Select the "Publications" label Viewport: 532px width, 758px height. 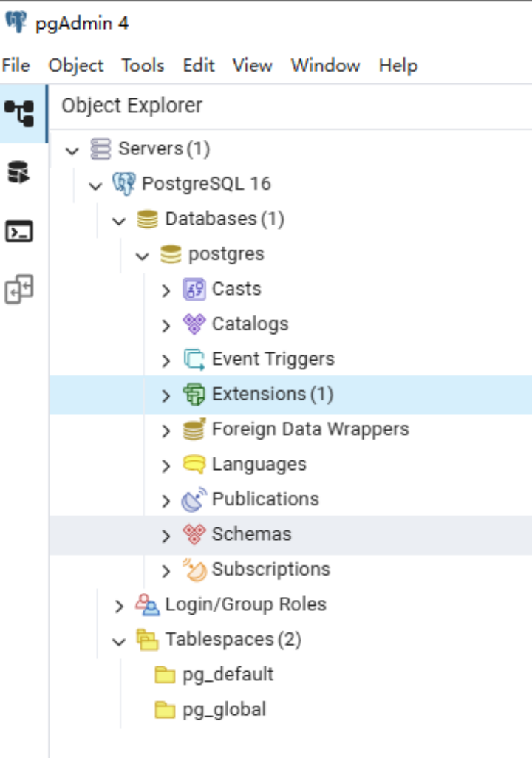pyautogui.click(x=265, y=499)
